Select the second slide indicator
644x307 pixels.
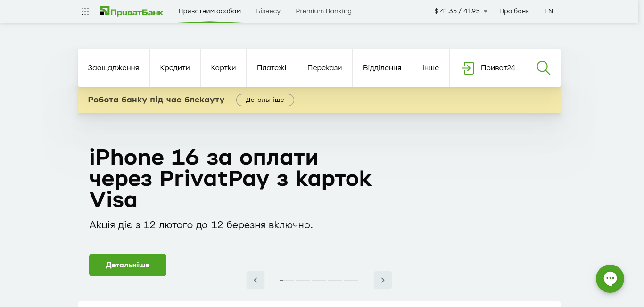point(303,280)
